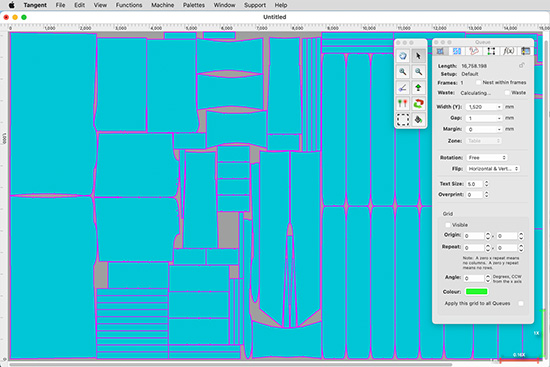
Task: Open the Palettes menu
Action: (194, 5)
